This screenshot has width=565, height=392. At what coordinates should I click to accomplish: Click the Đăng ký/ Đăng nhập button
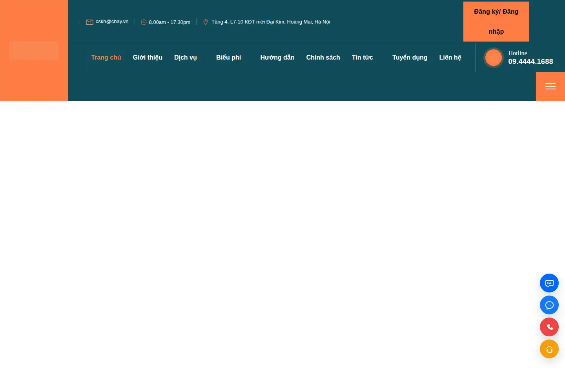(x=496, y=22)
